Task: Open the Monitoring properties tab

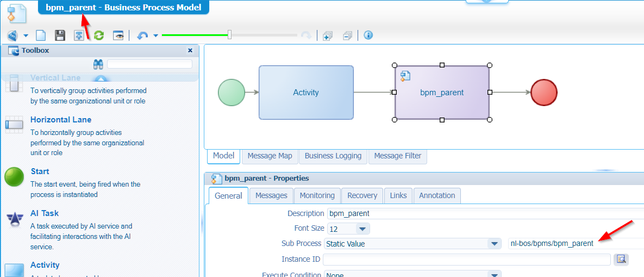Action: click(317, 195)
